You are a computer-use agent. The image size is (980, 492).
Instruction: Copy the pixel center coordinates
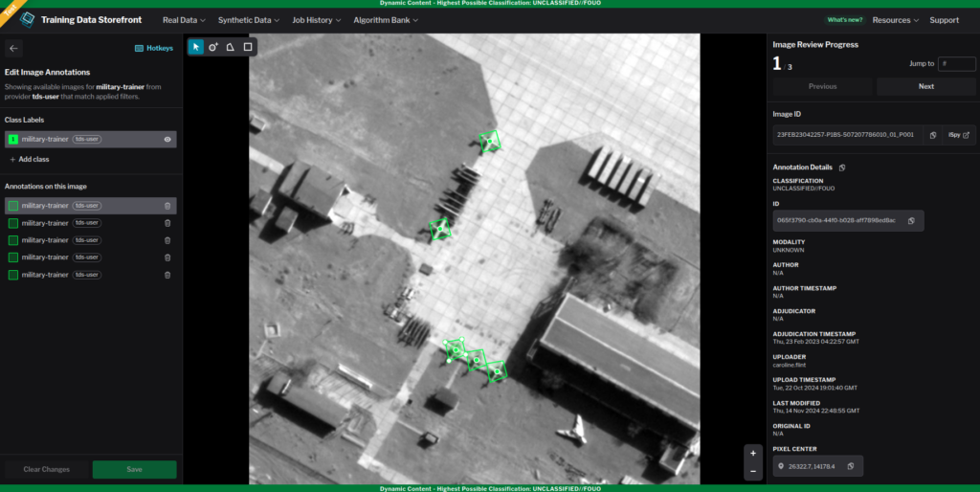click(x=850, y=466)
